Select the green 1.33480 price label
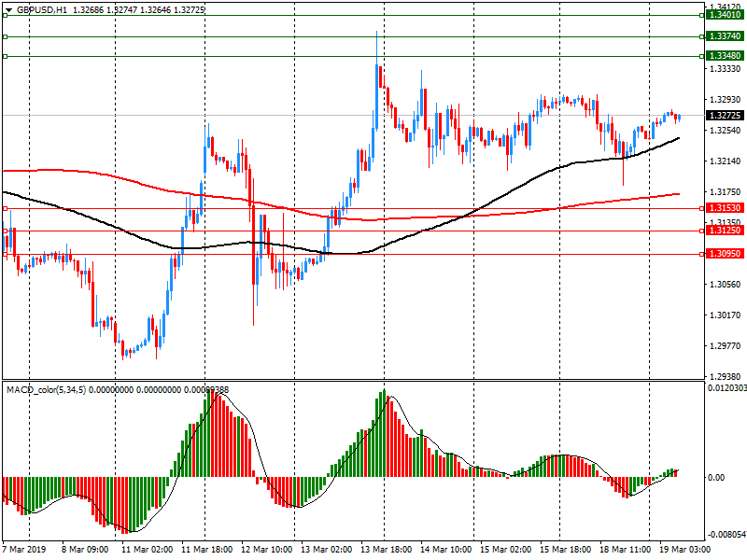Image resolution: width=747 pixels, height=560 pixels. (x=725, y=56)
